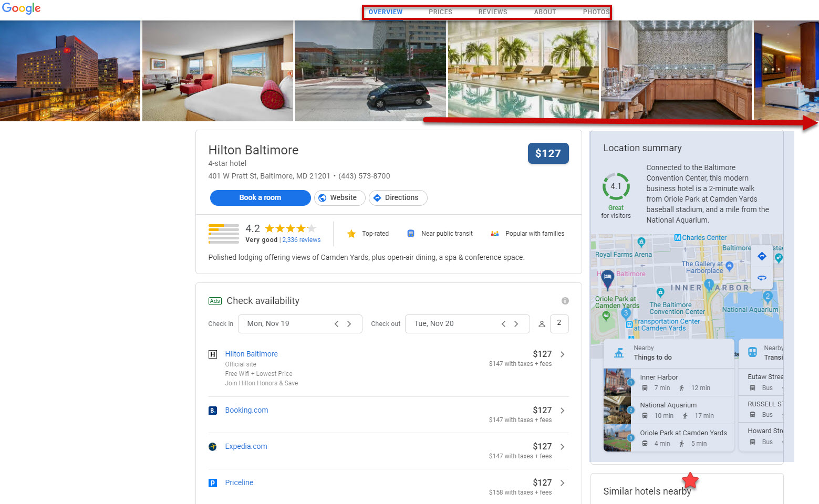The width and height of the screenshot is (819, 504).
Task: Click the gold Top-rated star icon
Action: pyautogui.click(x=351, y=234)
